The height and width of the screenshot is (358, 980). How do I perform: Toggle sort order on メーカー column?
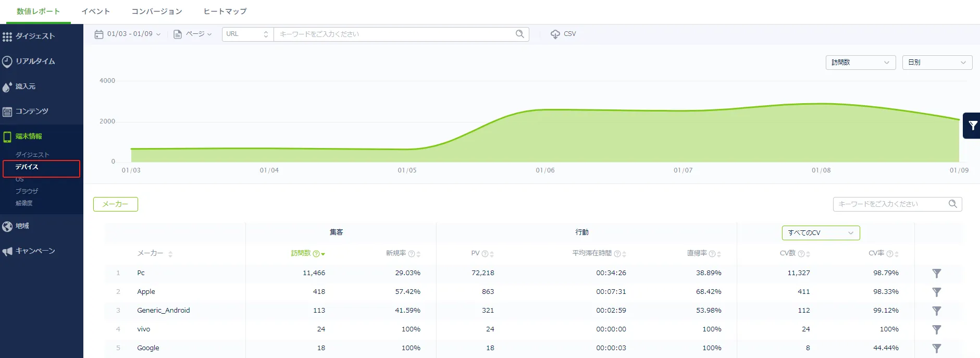click(170, 254)
